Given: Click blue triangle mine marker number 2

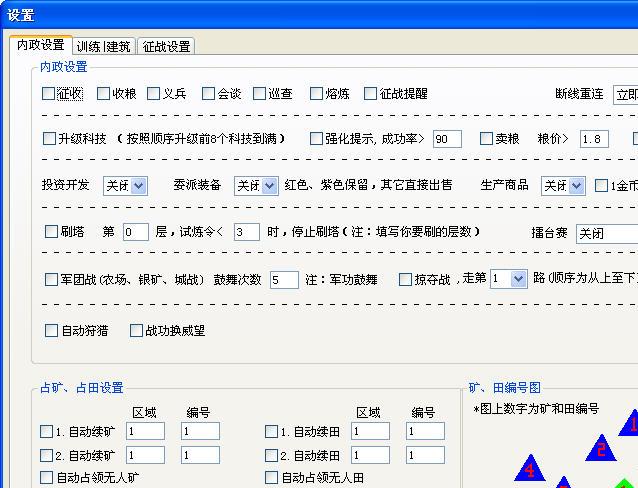Looking at the screenshot, I should click(x=600, y=449).
